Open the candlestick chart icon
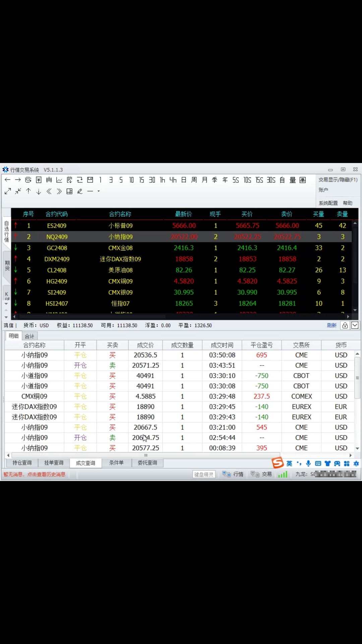This screenshot has height=644, width=362. pos(49,180)
